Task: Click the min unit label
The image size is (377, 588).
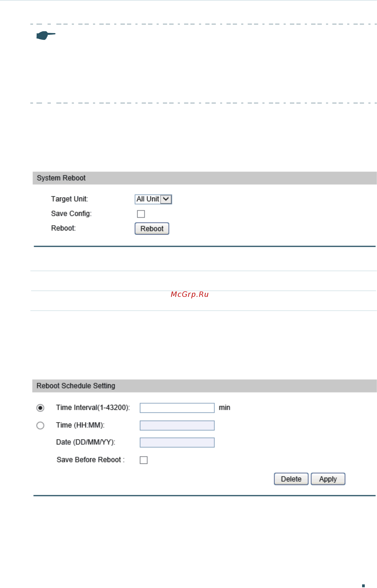Action: click(x=224, y=408)
